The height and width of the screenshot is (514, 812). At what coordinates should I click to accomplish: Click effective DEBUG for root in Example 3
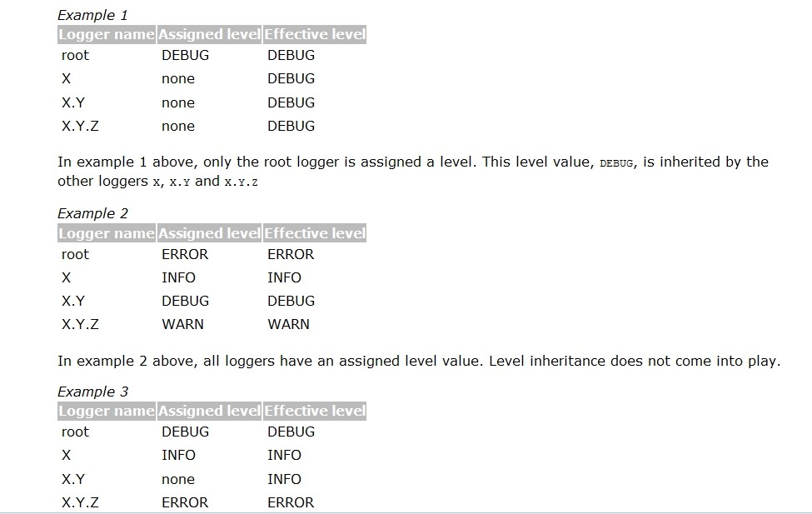[291, 432]
